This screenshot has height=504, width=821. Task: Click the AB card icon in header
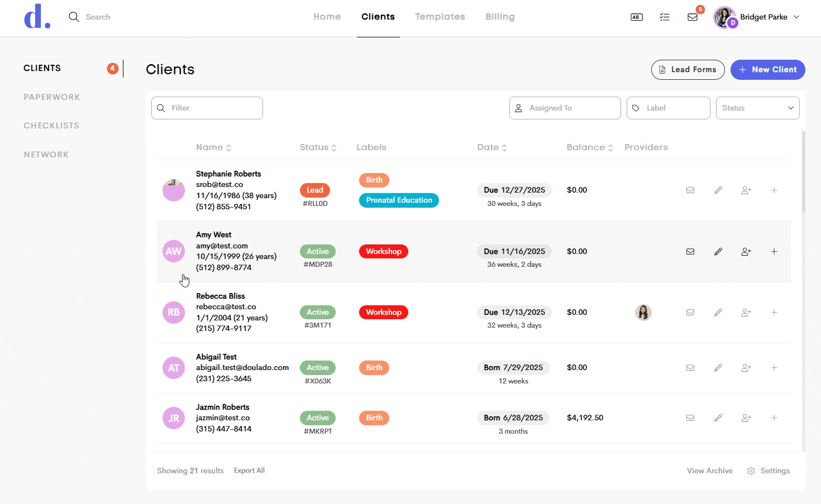click(637, 17)
